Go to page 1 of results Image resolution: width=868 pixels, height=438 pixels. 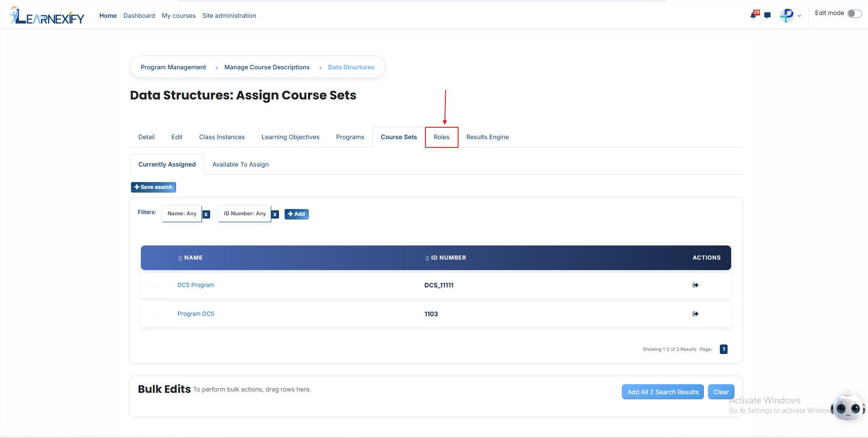point(723,349)
